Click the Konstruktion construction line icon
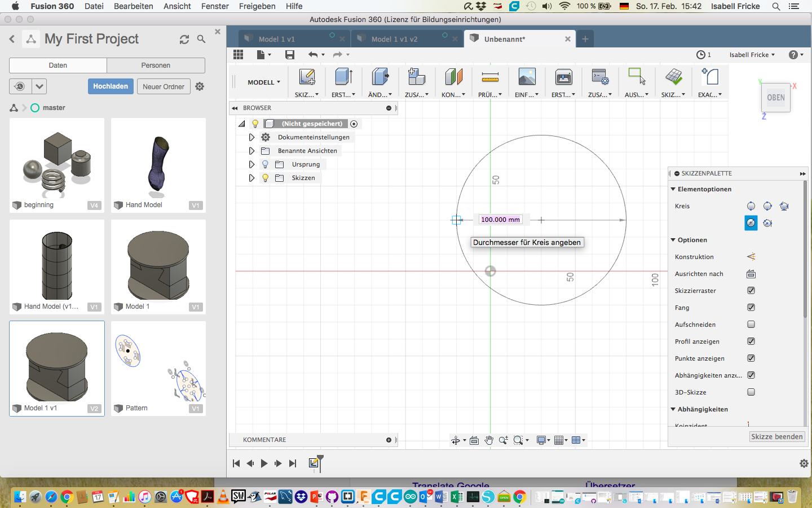Screen dimensions: 812x508 point(751,257)
